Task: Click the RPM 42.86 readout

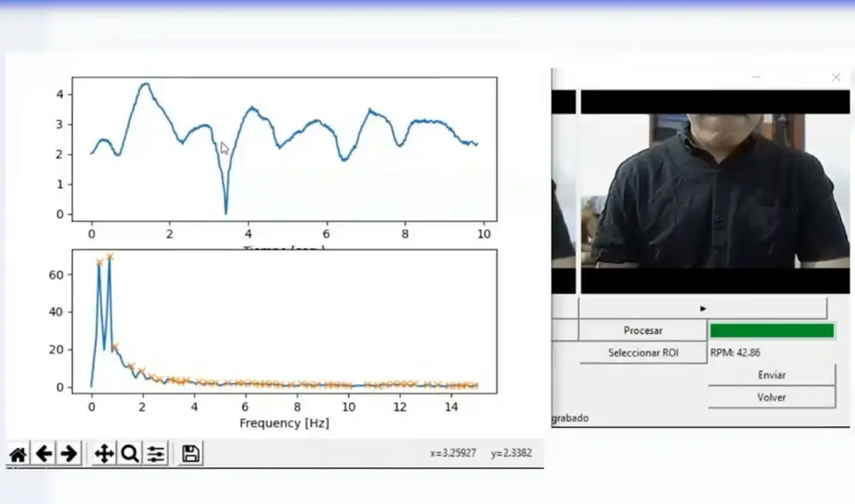Action: pos(735,353)
